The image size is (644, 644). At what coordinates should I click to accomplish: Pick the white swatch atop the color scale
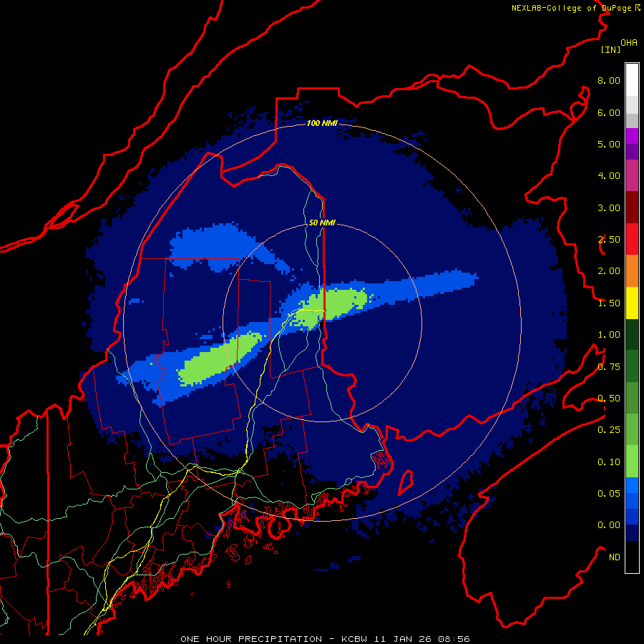tap(632, 79)
